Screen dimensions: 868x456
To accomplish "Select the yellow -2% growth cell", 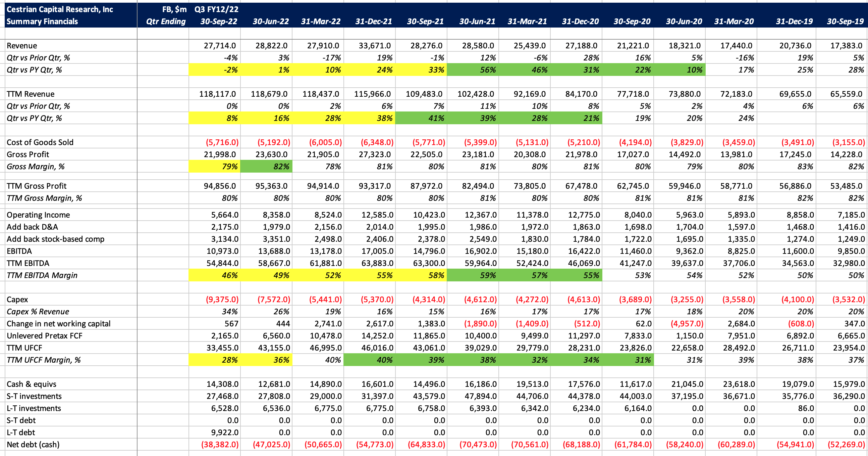I will [229, 70].
